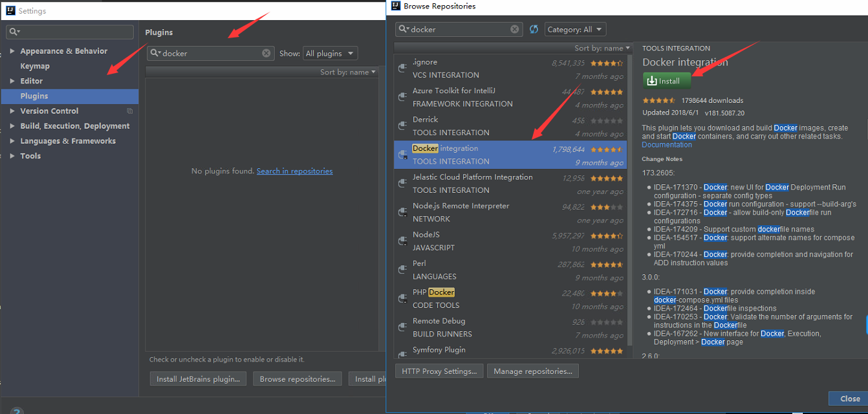The image size is (868, 414).
Task: Open the plugin Documentation link
Action: tap(667, 145)
